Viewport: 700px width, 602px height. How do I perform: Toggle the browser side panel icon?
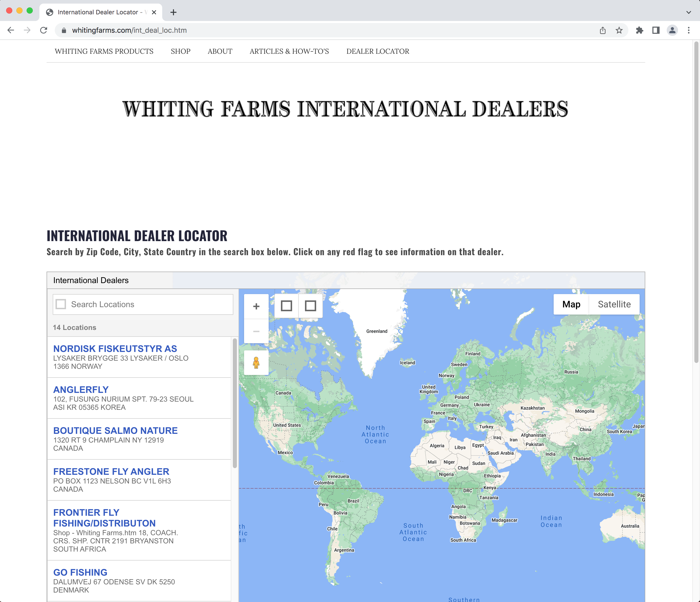coord(656,30)
